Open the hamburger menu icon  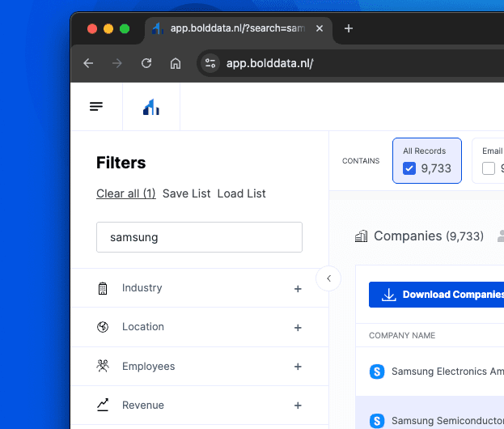click(x=96, y=107)
